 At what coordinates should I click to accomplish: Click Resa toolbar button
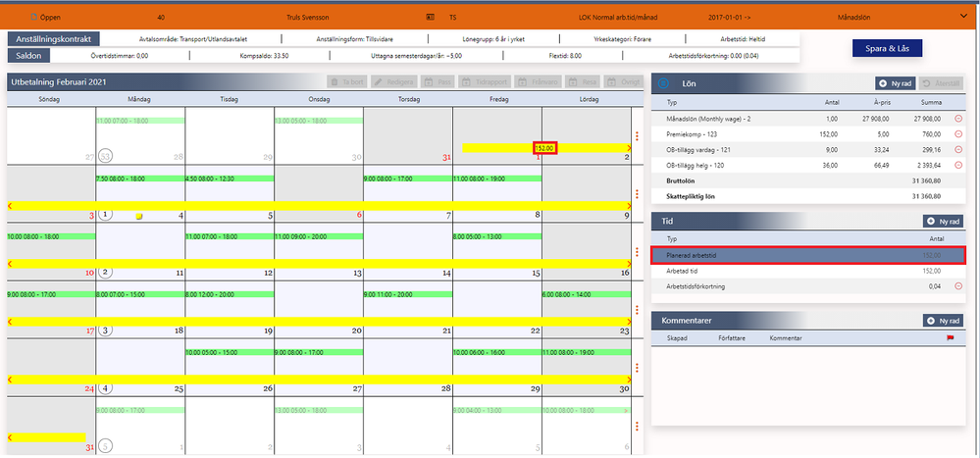tap(583, 81)
